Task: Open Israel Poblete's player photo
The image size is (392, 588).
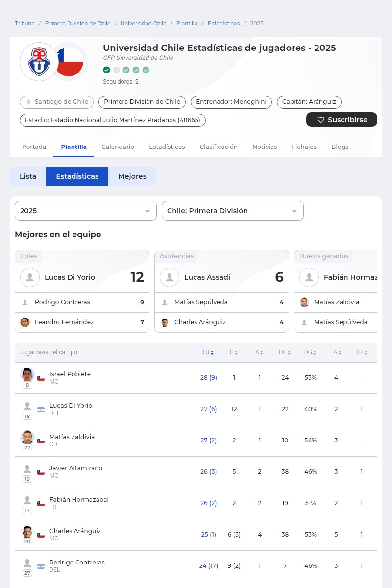Action: click(27, 374)
